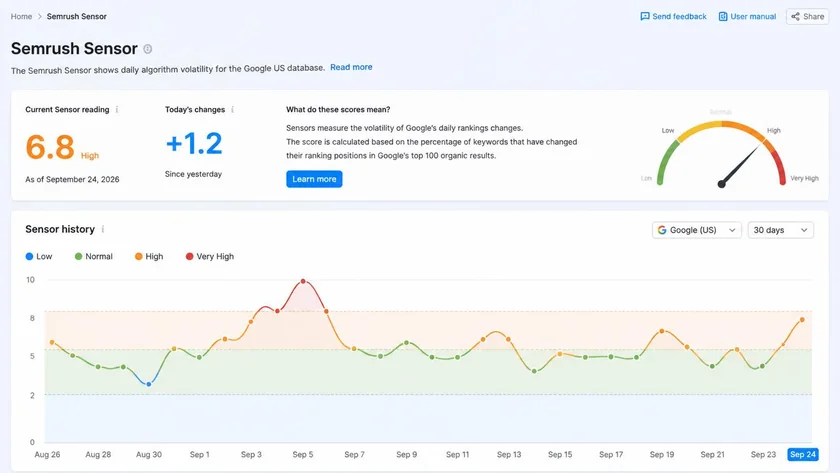
Task: Click the blue Low legend dot
Action: 29,257
